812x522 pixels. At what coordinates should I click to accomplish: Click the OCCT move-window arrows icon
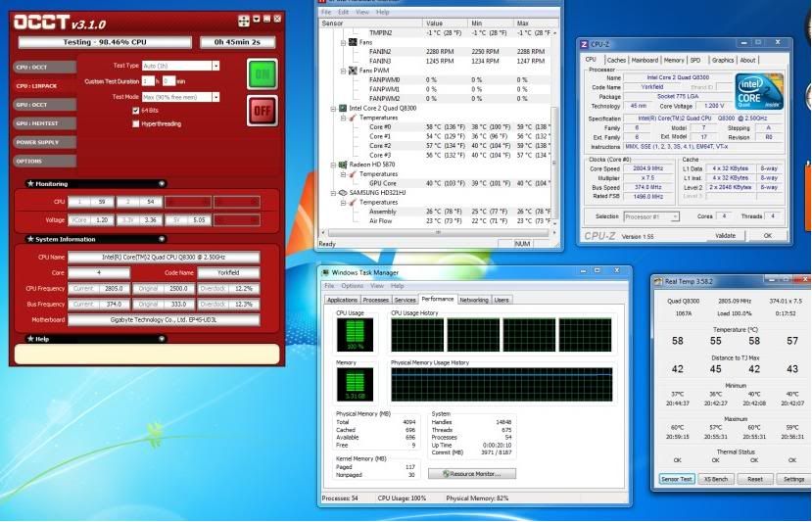pyautogui.click(x=243, y=21)
